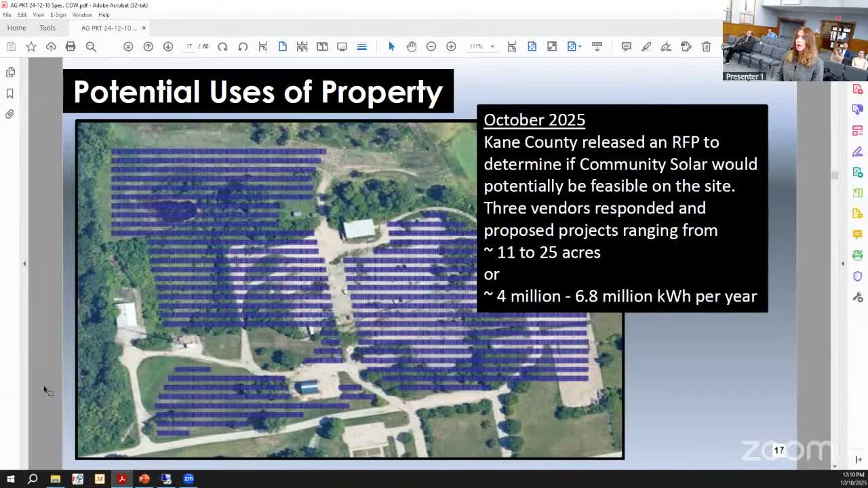Click the Zoom Out minus icon

431,46
